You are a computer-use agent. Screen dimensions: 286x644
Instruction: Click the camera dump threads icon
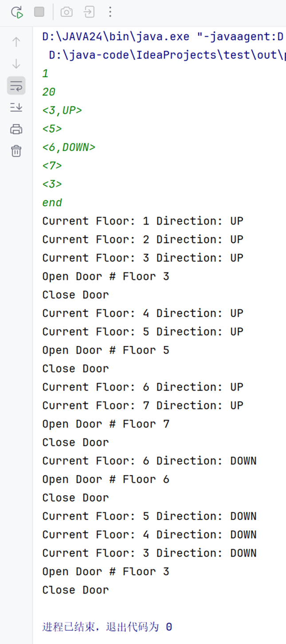67,12
